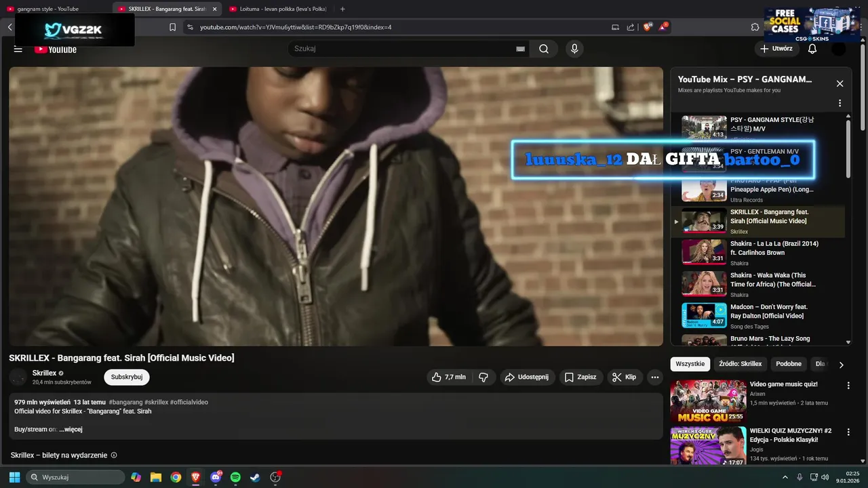The height and width of the screenshot is (488, 868).
Task: Play PIKOTARO PPAP playlist item
Action: pyautogui.click(x=757, y=190)
